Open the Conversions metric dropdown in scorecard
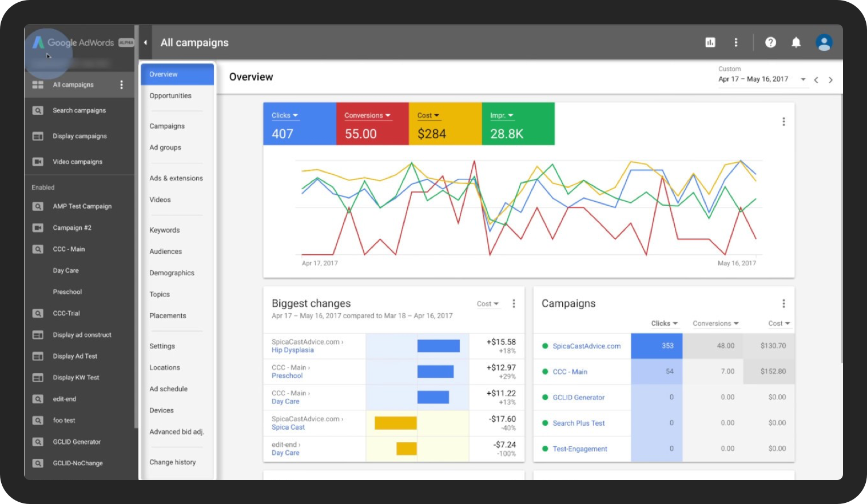The height and width of the screenshot is (504, 867). point(367,115)
